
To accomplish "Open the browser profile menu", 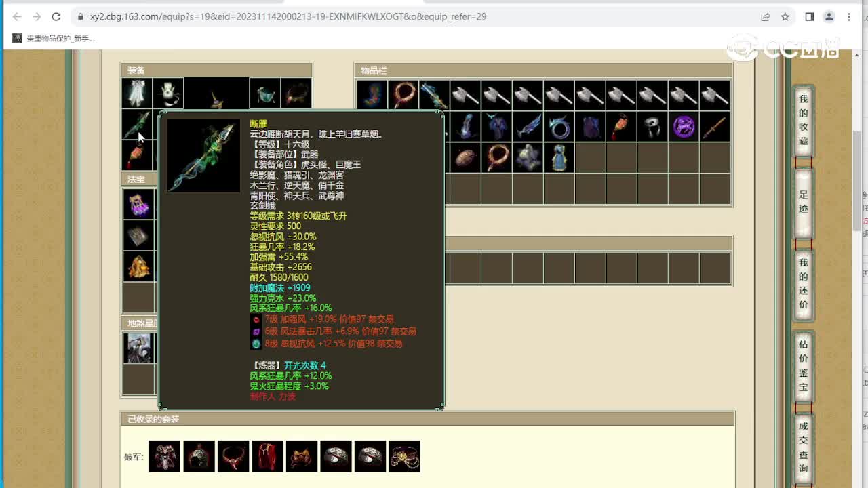I will coord(829,16).
